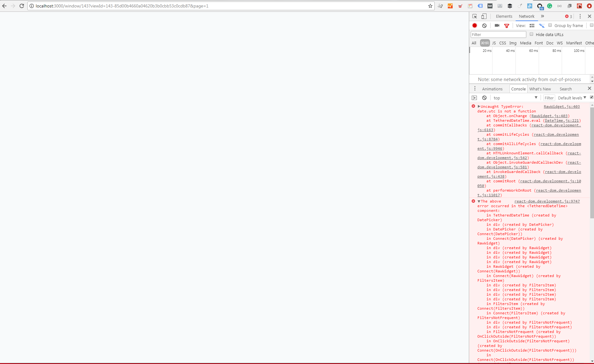This screenshot has width=594, height=364.
Task: Expand the Uncaught TypeError stack trace
Action: (x=479, y=106)
